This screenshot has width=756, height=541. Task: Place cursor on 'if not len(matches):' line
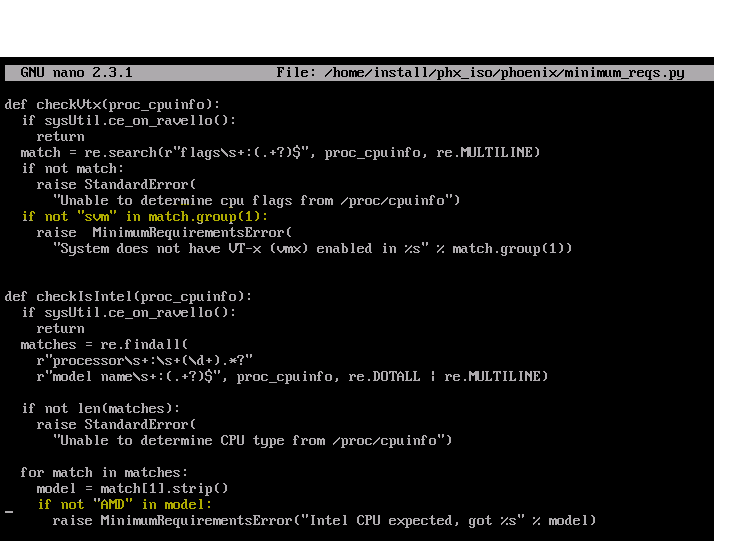pos(100,408)
